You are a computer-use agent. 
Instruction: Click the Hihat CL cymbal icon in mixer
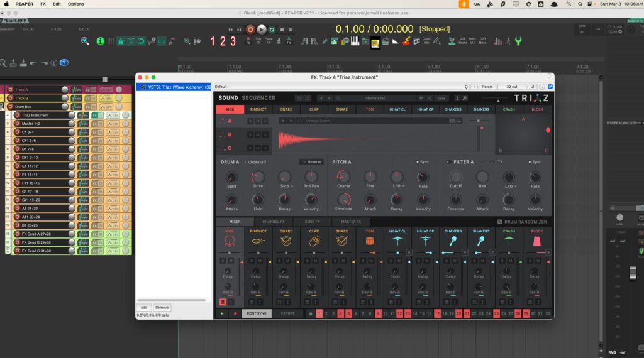coord(397,241)
